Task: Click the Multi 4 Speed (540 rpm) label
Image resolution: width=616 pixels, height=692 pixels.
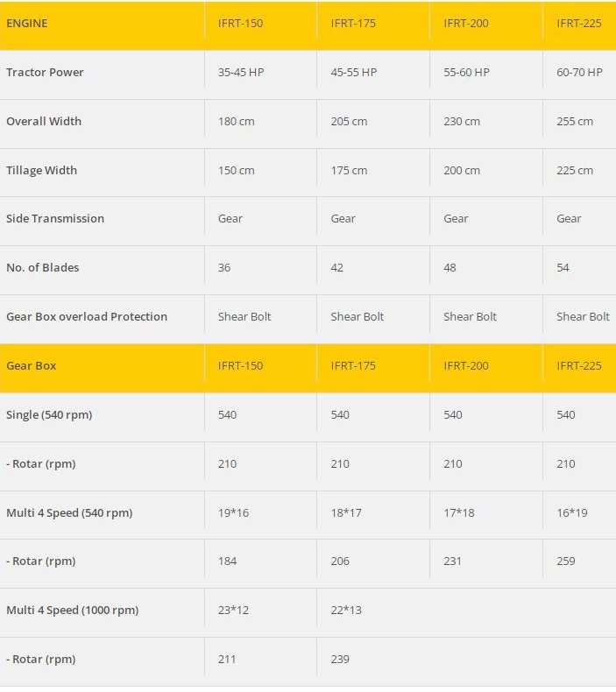Action: click(69, 512)
